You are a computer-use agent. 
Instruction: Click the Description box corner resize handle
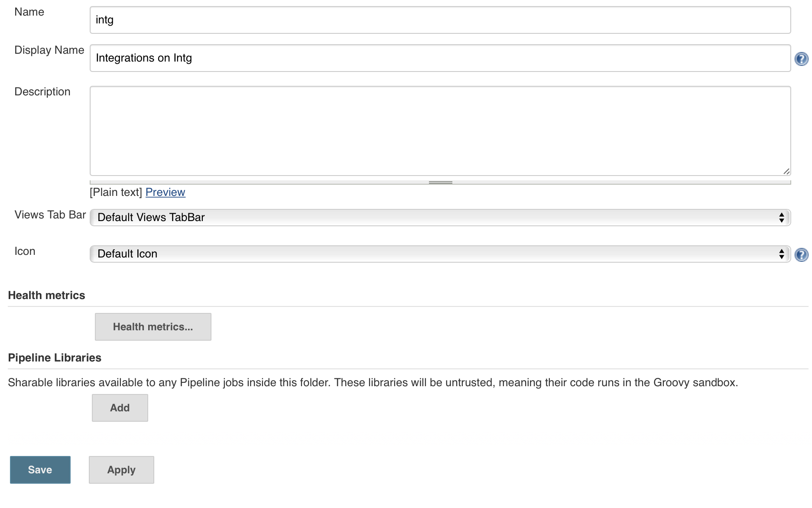[786, 171]
